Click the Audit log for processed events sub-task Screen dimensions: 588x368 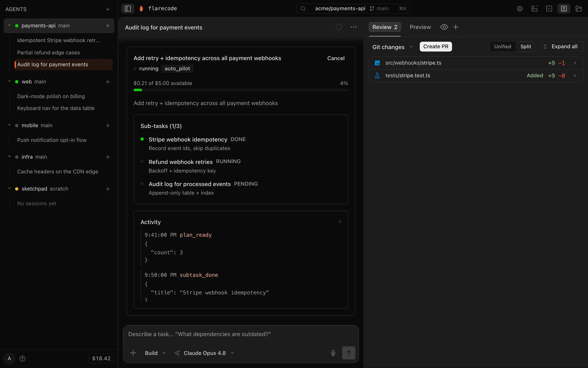[241, 188]
